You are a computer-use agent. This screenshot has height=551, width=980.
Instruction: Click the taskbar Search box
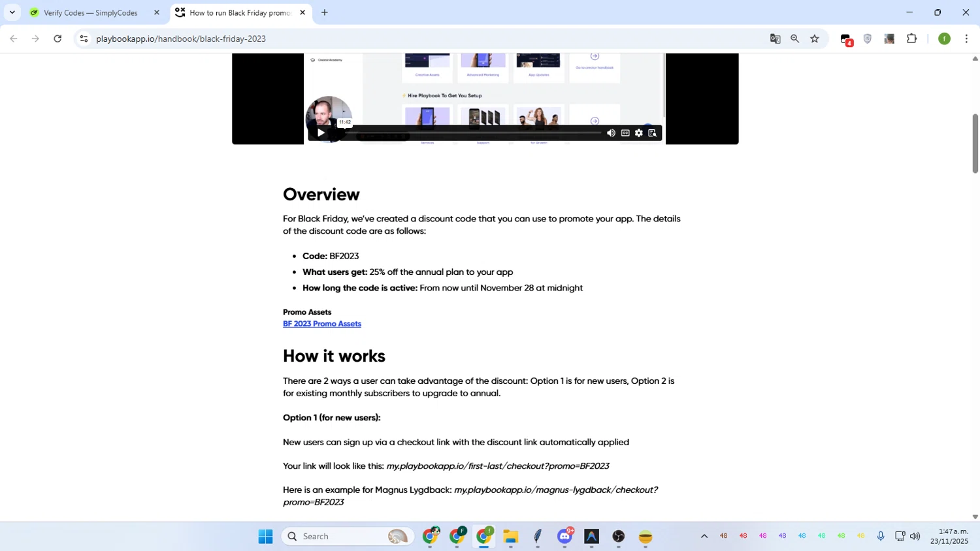pos(348,537)
